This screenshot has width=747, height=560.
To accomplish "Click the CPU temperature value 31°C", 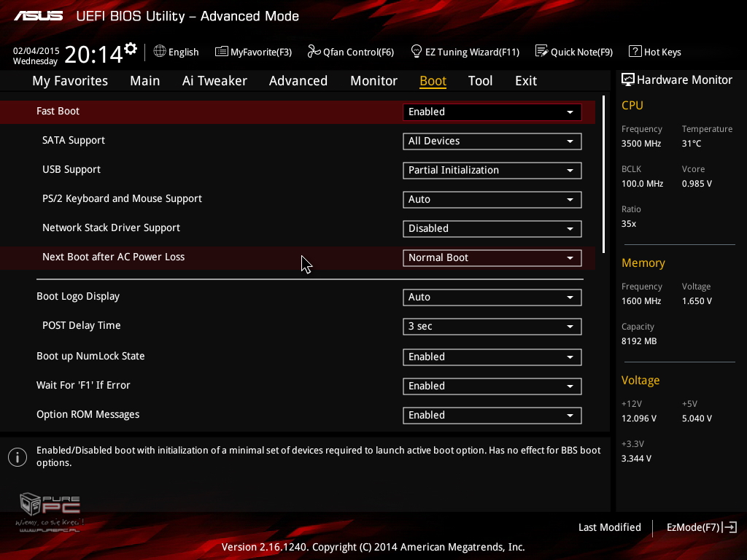I will pos(692,144).
